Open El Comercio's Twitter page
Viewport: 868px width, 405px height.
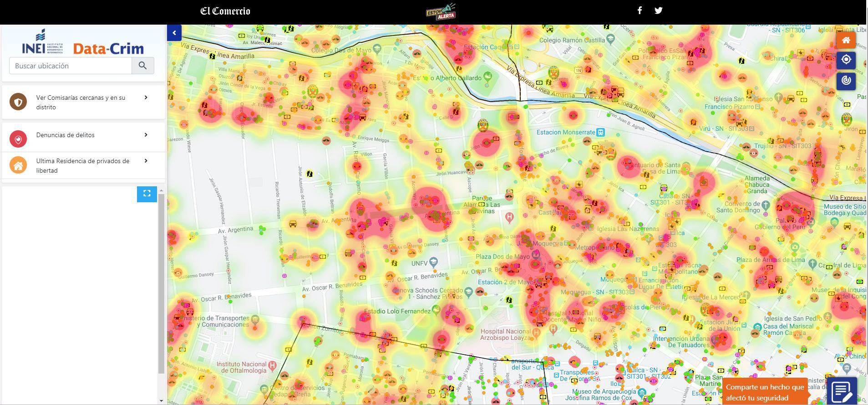point(658,10)
